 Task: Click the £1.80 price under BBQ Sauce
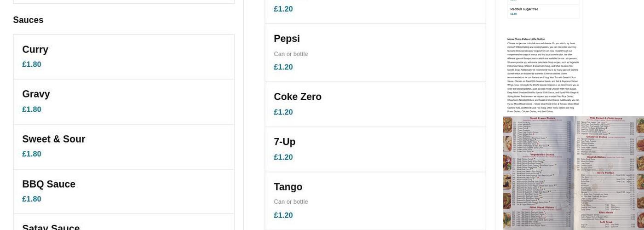click(x=32, y=199)
